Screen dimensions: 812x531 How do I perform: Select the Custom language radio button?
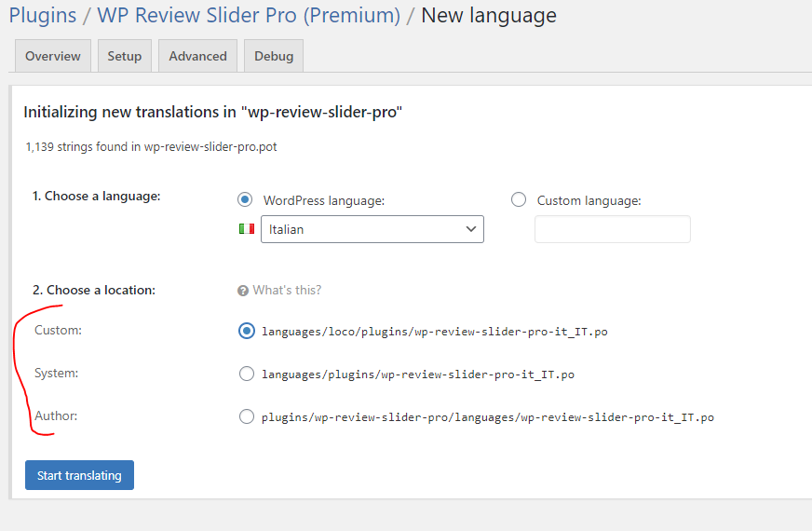pyautogui.click(x=519, y=199)
